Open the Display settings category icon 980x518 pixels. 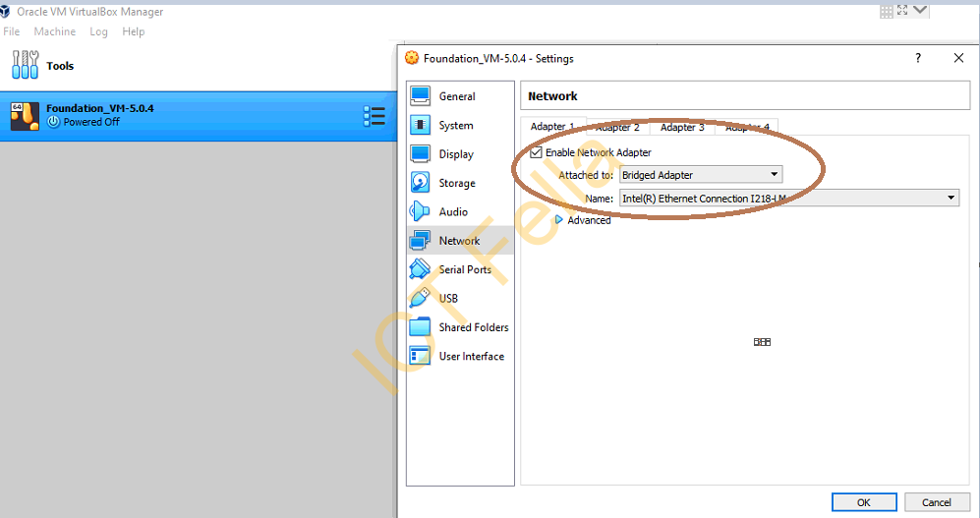coord(420,153)
